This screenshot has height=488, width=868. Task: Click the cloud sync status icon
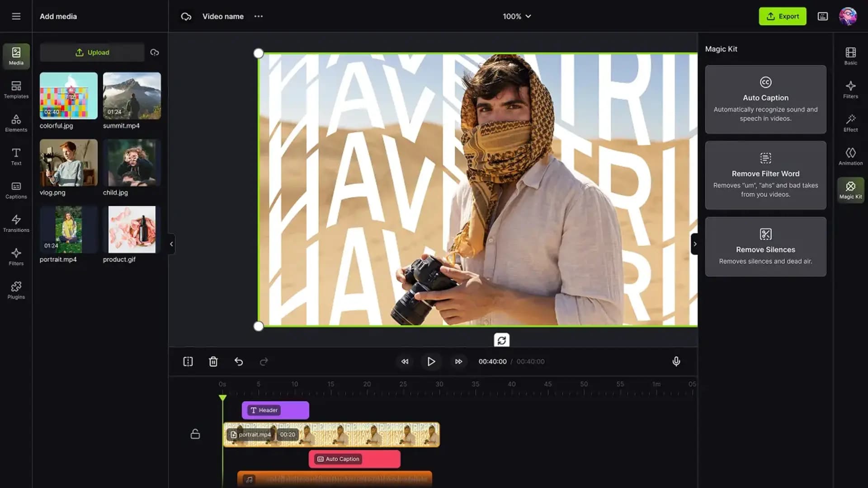pyautogui.click(x=186, y=16)
